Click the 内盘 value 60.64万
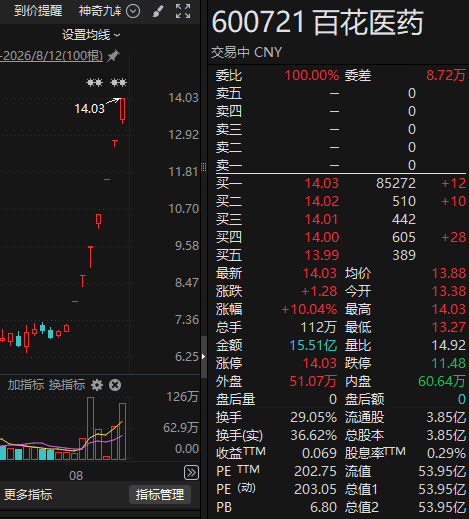Screen dimensions: 469x519 442,381
